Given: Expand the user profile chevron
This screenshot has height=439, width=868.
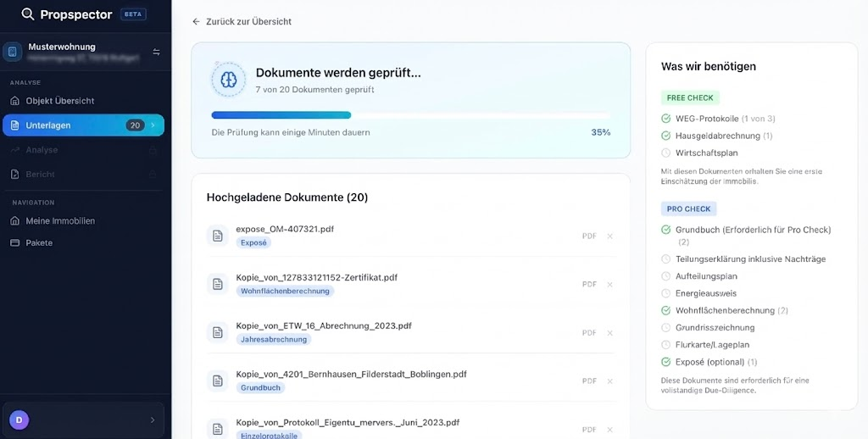Looking at the screenshot, I should coord(153,420).
